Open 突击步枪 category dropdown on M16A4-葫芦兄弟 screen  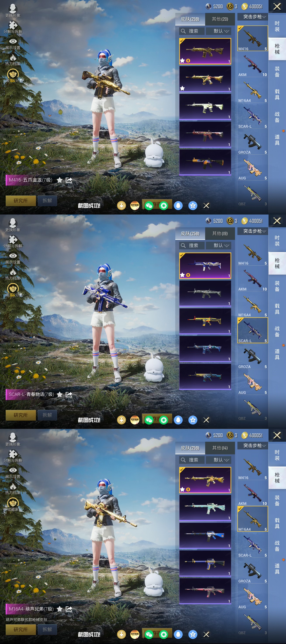point(253,445)
